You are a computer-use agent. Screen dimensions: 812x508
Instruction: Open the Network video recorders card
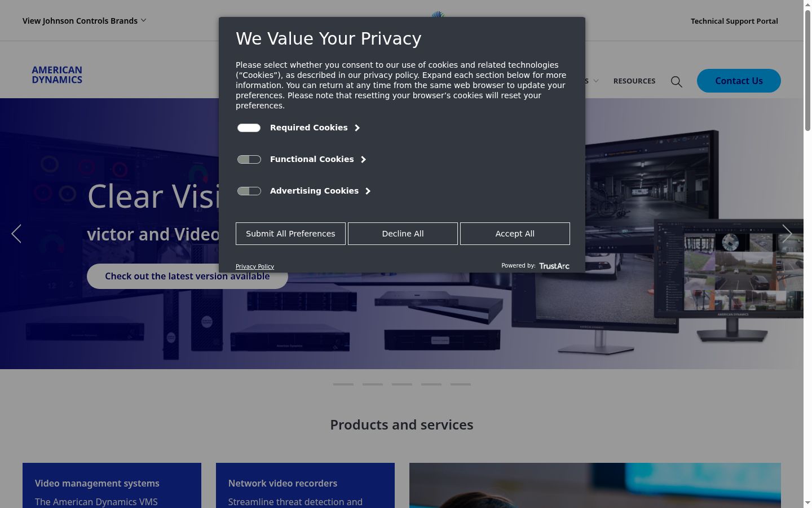point(305,485)
